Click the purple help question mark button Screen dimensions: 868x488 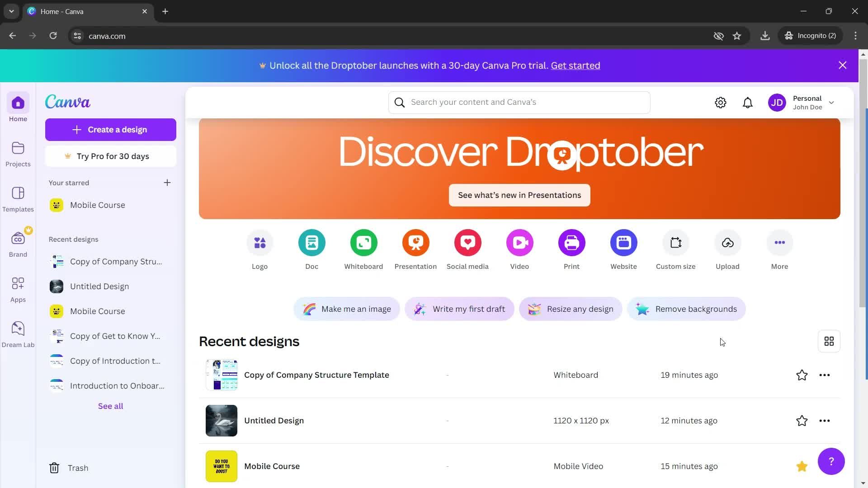[831, 461]
